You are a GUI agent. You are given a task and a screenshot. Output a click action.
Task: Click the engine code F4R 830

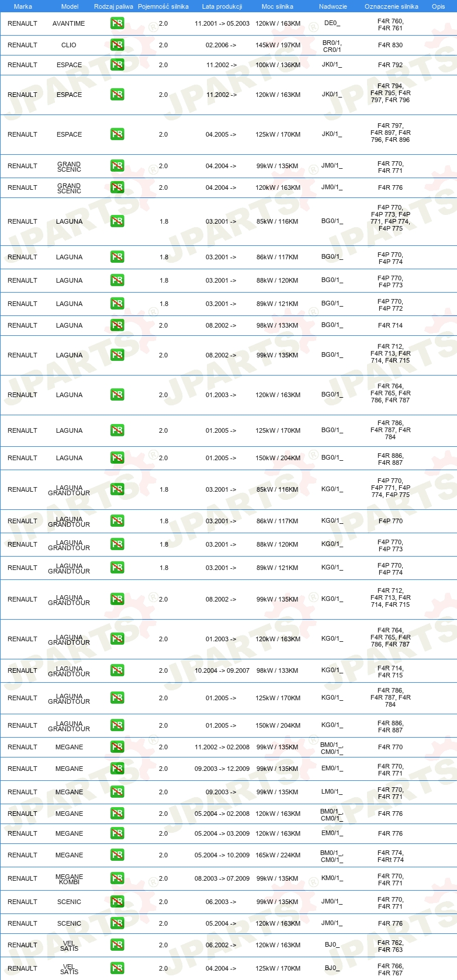point(390,45)
